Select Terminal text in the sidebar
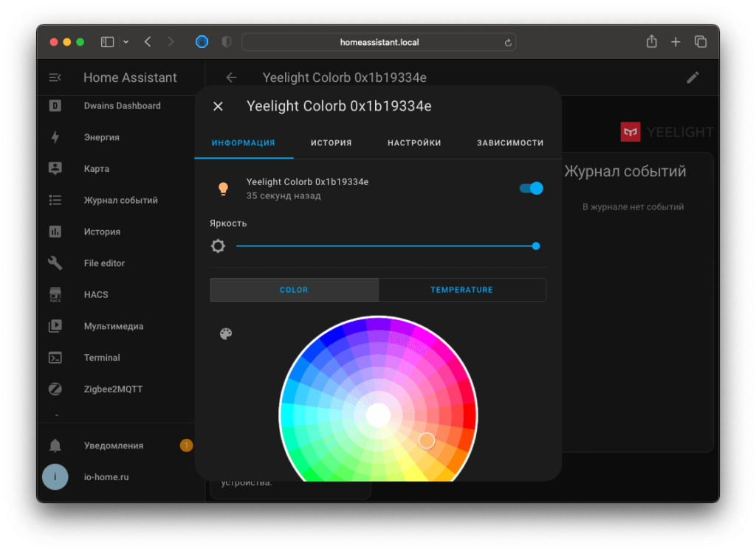 pos(102,358)
